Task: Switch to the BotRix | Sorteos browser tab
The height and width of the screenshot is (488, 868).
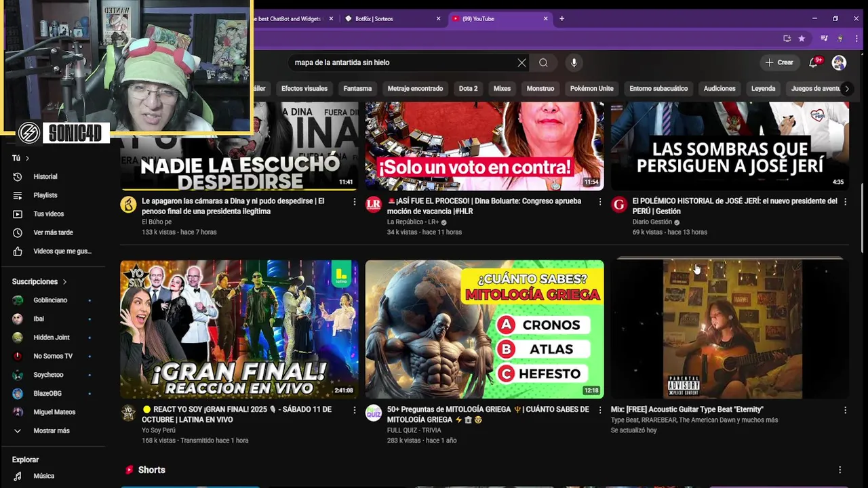Action: [391, 19]
